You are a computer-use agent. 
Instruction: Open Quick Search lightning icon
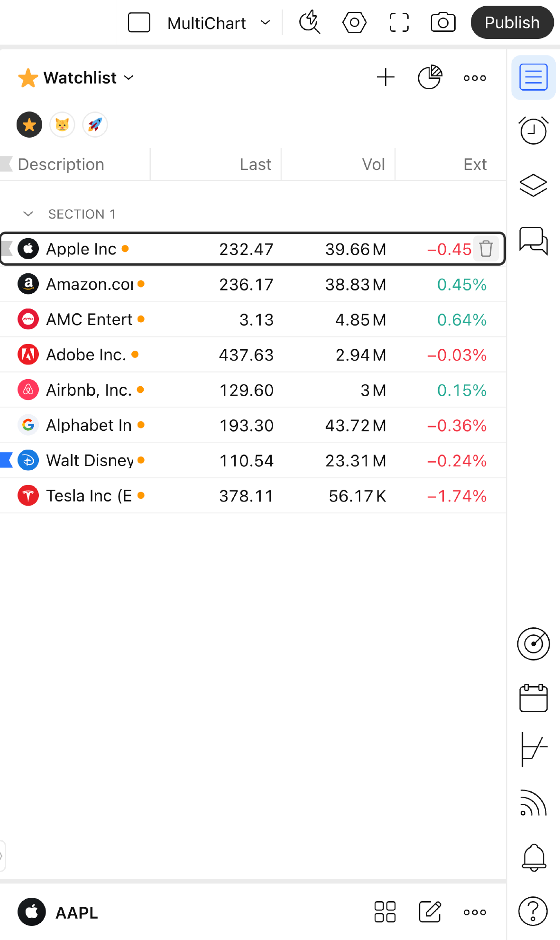pyautogui.click(x=310, y=22)
